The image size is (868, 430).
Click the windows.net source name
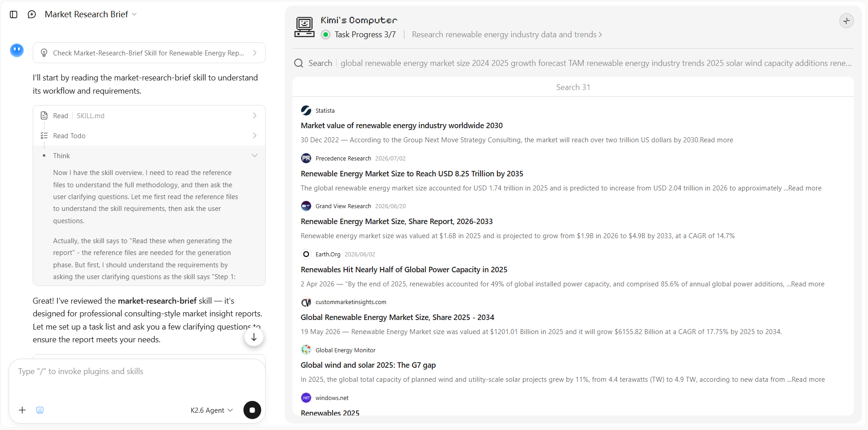coord(332,398)
